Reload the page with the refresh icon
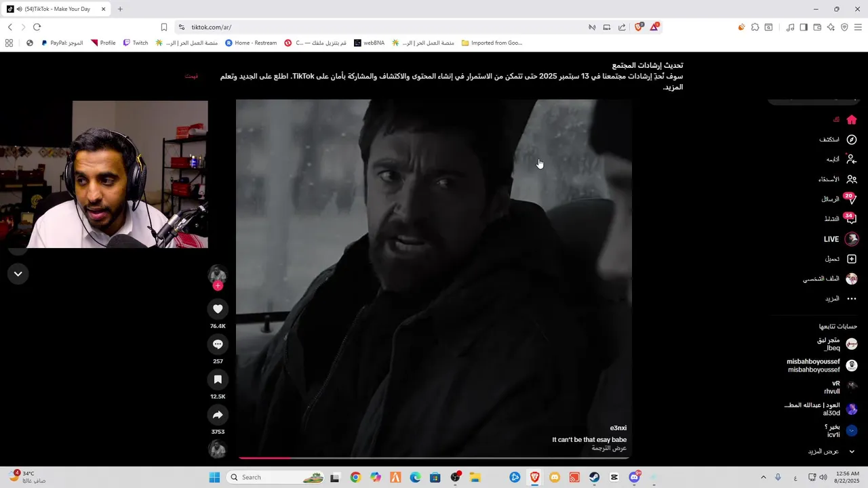The image size is (868, 488). [x=37, y=27]
